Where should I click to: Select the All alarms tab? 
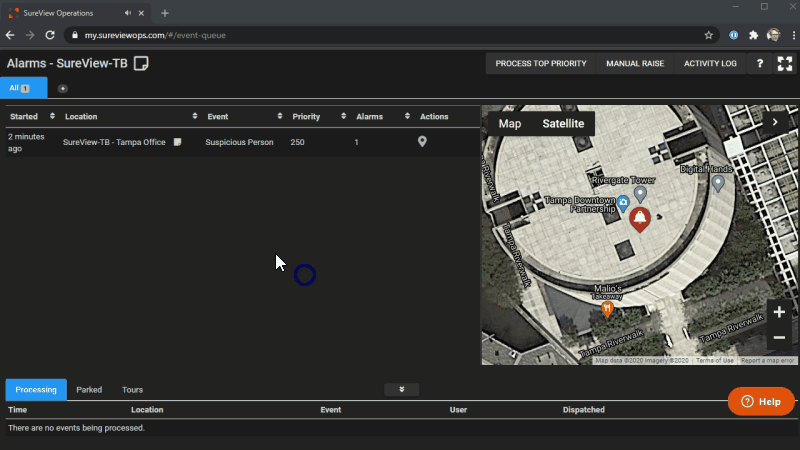(24, 88)
